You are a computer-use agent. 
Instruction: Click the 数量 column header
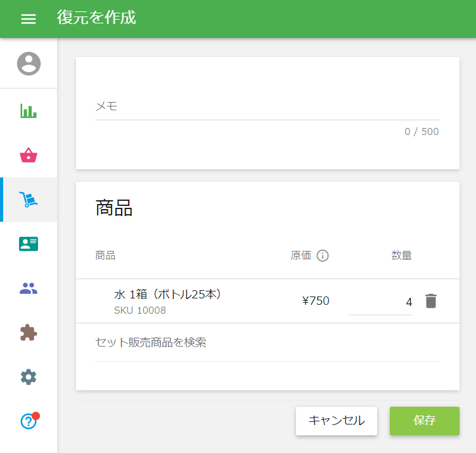click(x=401, y=255)
